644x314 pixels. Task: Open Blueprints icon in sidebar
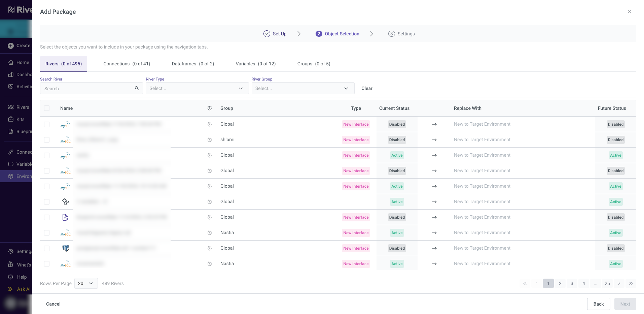tap(11, 131)
